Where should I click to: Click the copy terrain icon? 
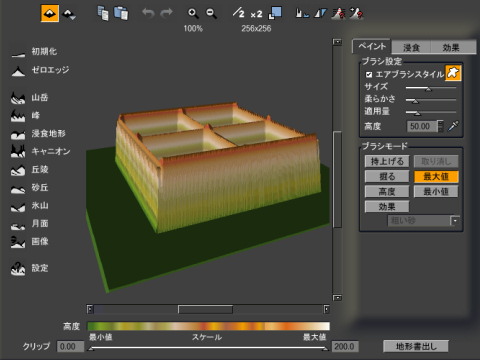pos(103,13)
